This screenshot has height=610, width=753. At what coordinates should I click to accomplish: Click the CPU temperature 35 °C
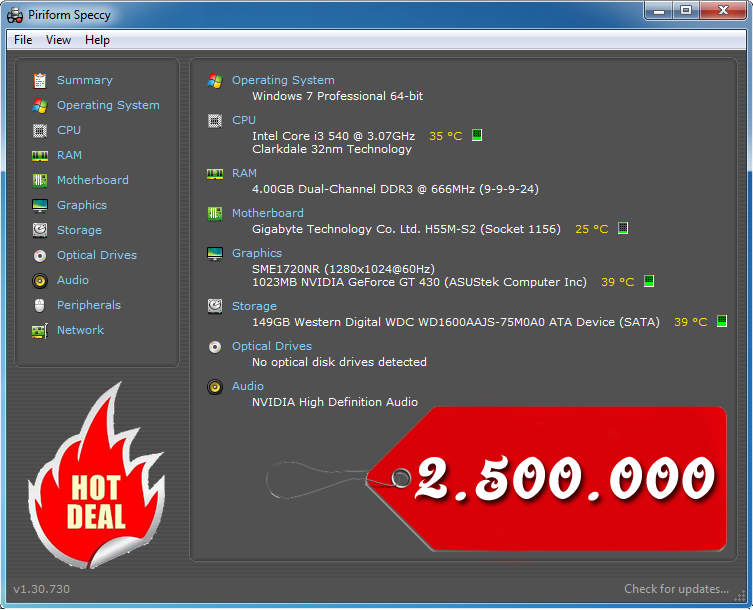pos(445,136)
